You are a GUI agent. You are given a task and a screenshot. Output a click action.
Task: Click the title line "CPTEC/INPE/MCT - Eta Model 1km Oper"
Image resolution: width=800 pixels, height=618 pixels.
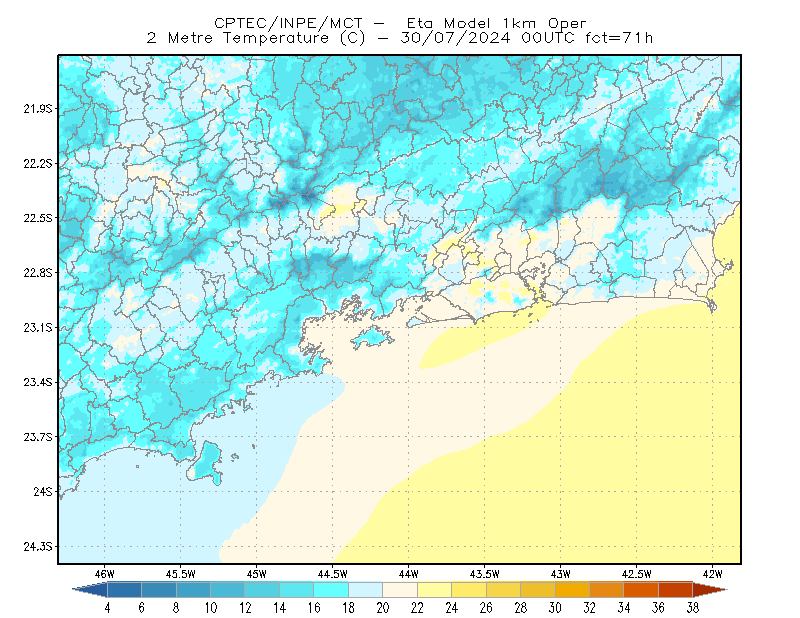point(400,23)
